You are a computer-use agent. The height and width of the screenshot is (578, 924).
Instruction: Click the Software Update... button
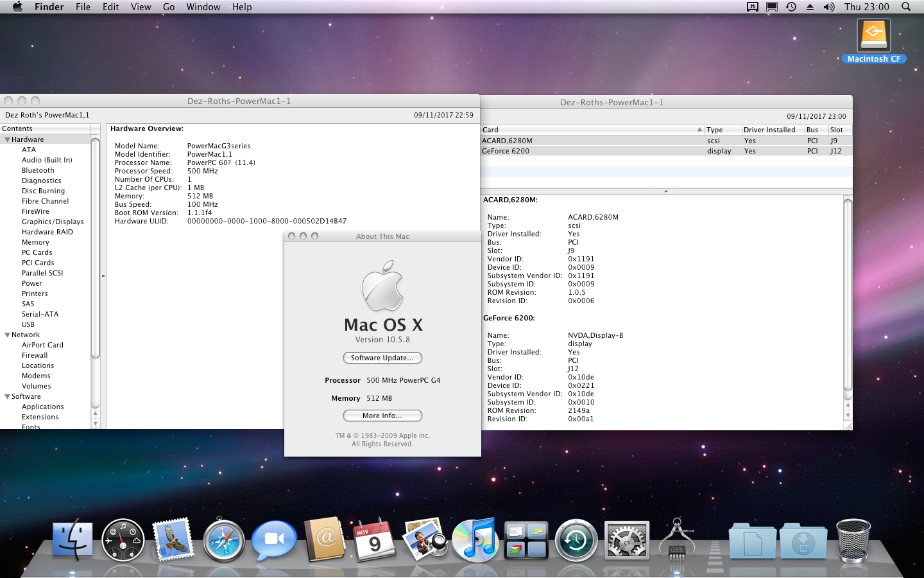click(382, 358)
